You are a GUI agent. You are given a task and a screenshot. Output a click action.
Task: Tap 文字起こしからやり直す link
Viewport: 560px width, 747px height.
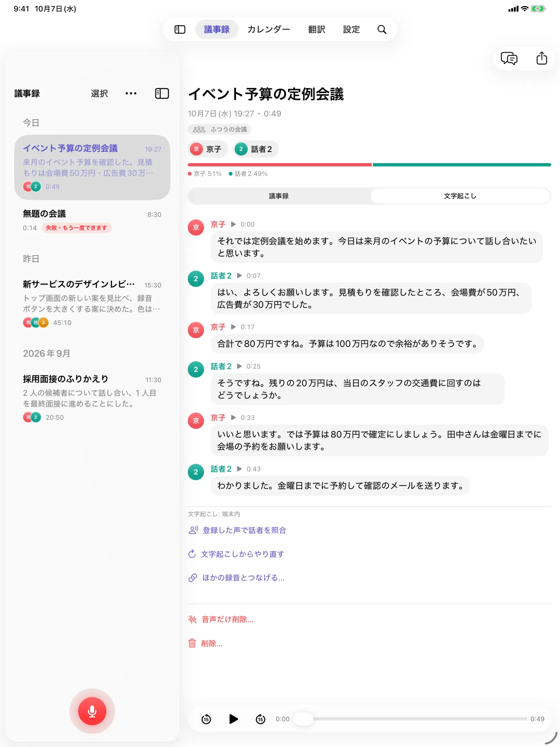click(236, 554)
